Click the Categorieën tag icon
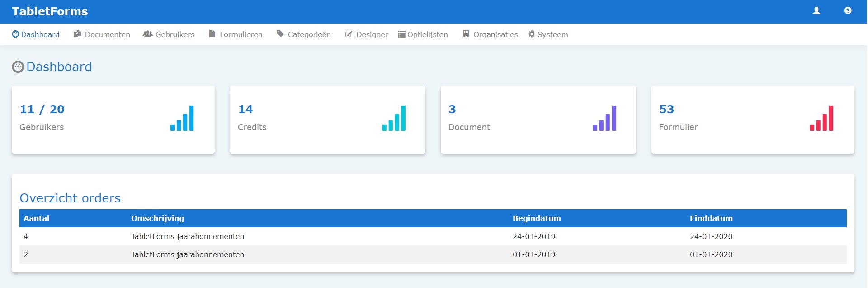The height and width of the screenshot is (288, 868). pyautogui.click(x=280, y=34)
